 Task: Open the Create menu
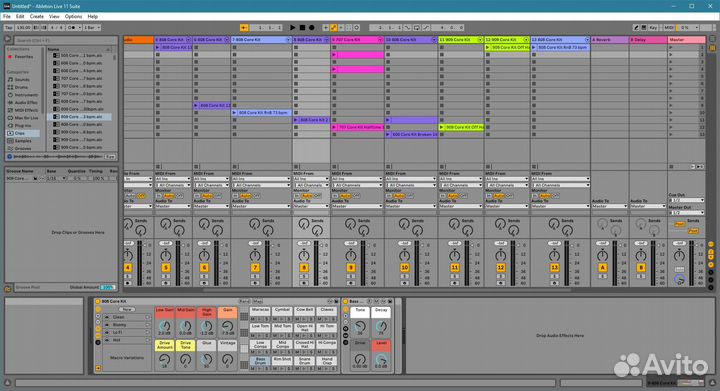point(37,16)
